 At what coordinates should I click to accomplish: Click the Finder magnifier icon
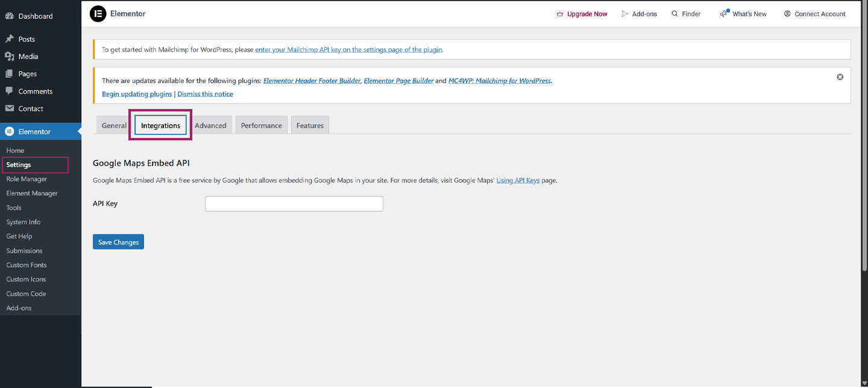tap(675, 14)
